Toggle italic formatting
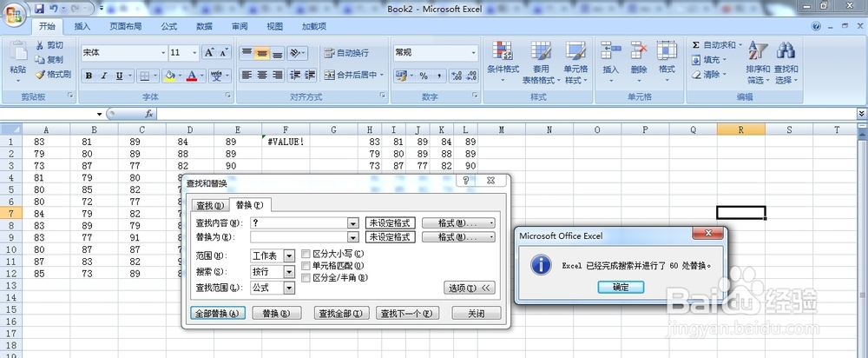This screenshot has width=868, height=358. pyautogui.click(x=103, y=76)
